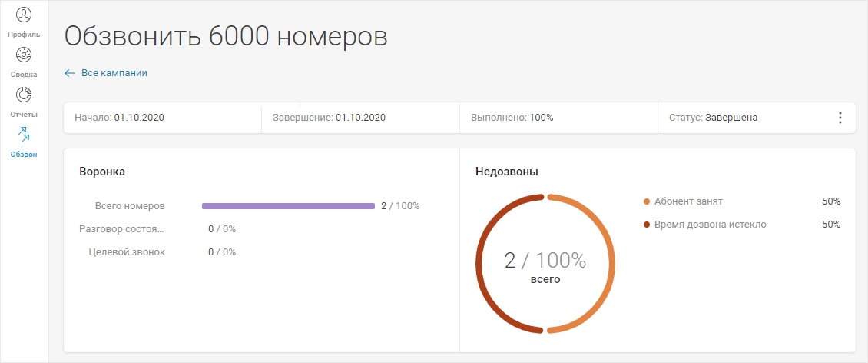
Task: Open the Профиль section icon
Action: pyautogui.click(x=24, y=15)
